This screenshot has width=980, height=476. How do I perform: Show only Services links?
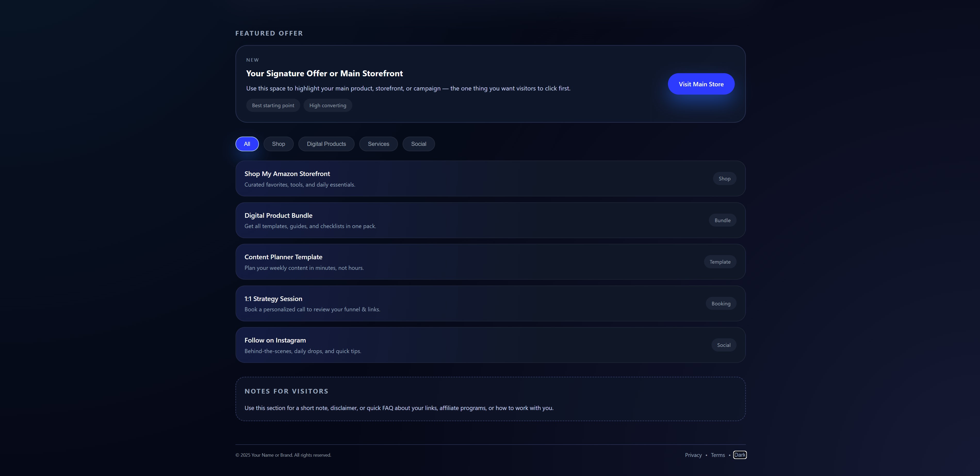(378, 144)
